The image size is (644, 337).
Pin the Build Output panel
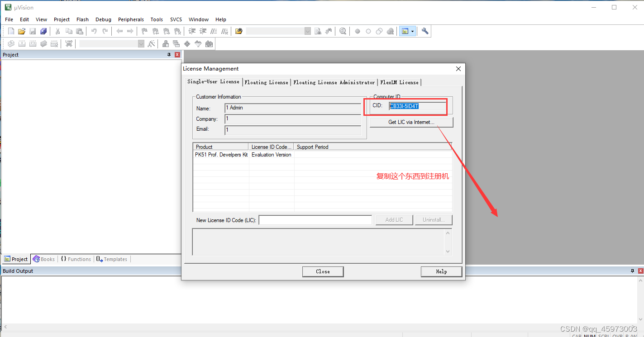pos(632,271)
